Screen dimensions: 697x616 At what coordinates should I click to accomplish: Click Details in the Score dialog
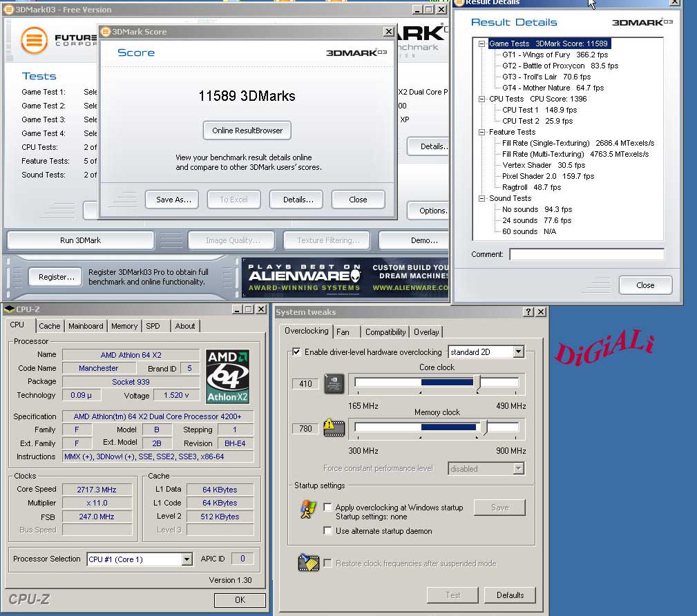pos(298,200)
